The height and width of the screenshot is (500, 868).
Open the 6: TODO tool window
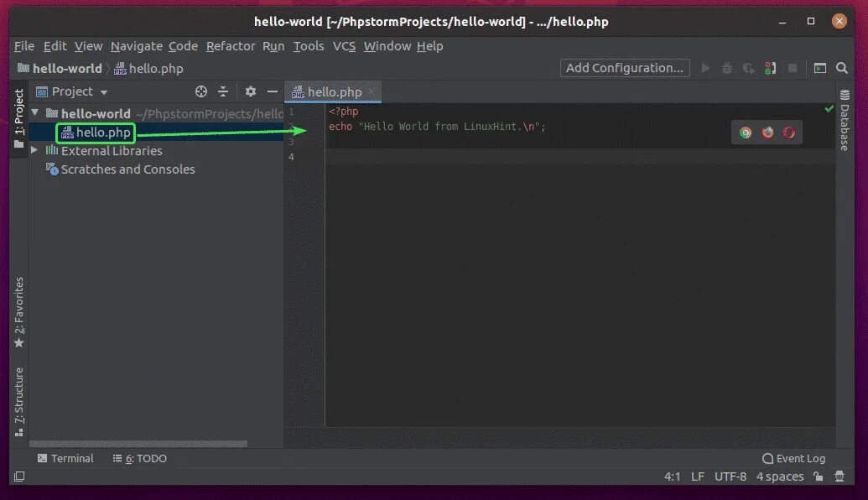(x=139, y=458)
